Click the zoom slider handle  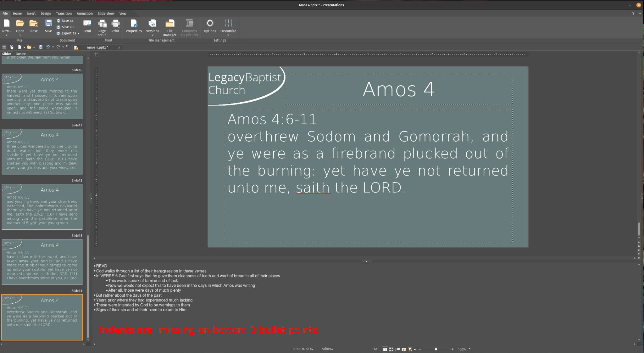(436, 349)
